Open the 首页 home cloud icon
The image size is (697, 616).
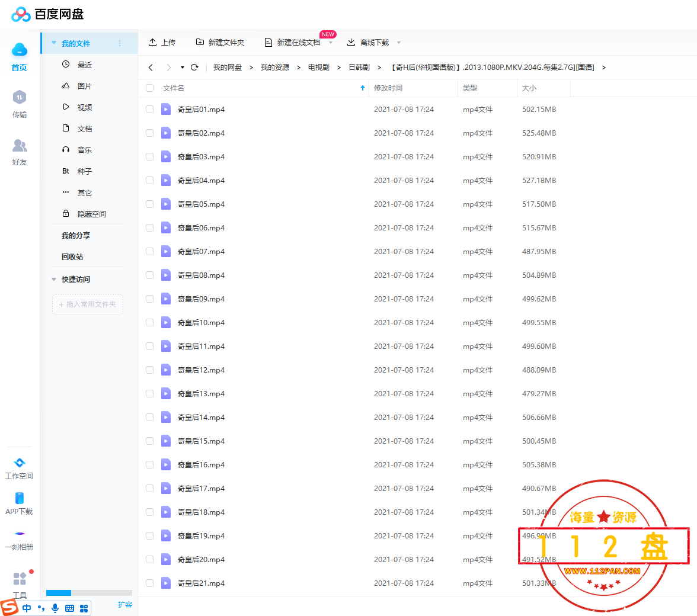click(19, 50)
